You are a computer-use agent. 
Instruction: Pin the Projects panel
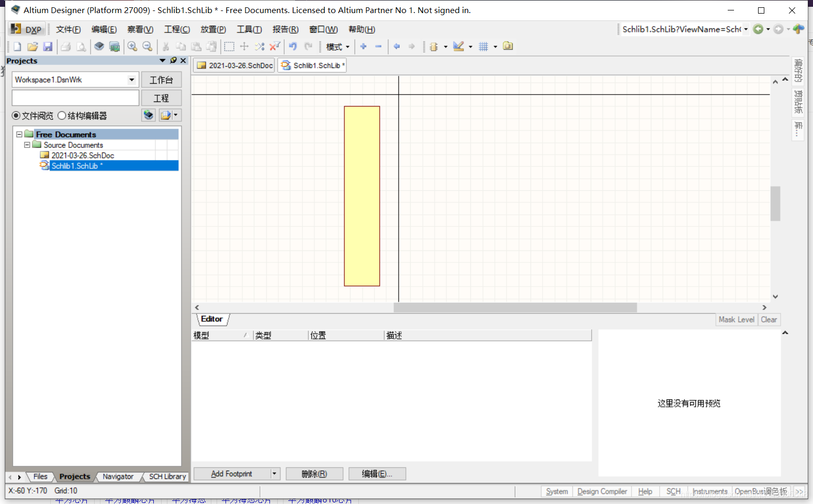click(173, 61)
